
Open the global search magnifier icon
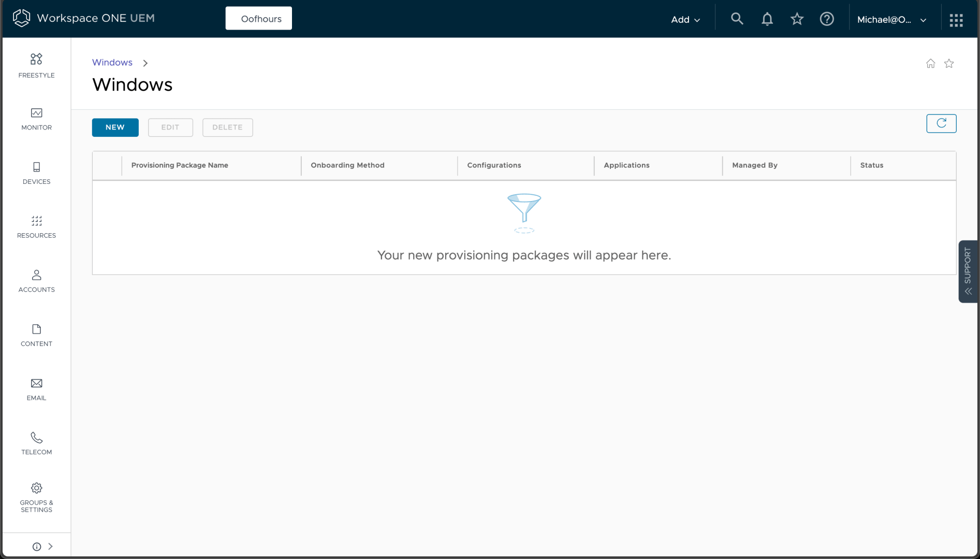[x=737, y=19]
